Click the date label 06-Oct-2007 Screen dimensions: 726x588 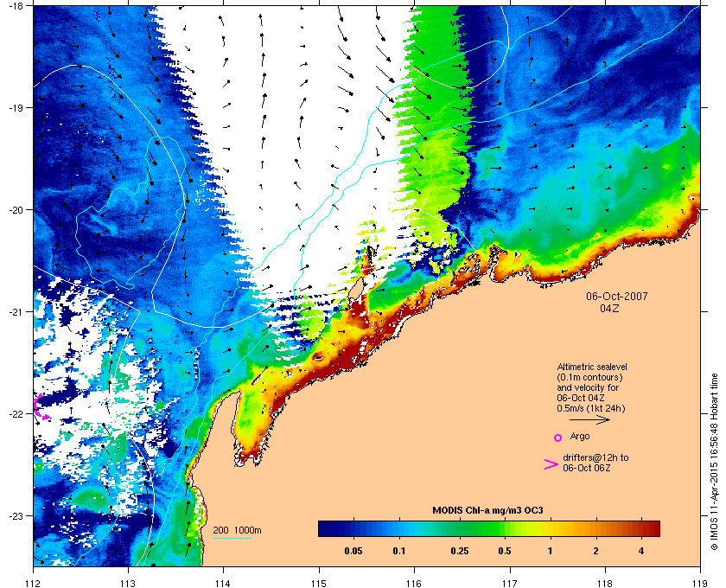[x=617, y=296]
